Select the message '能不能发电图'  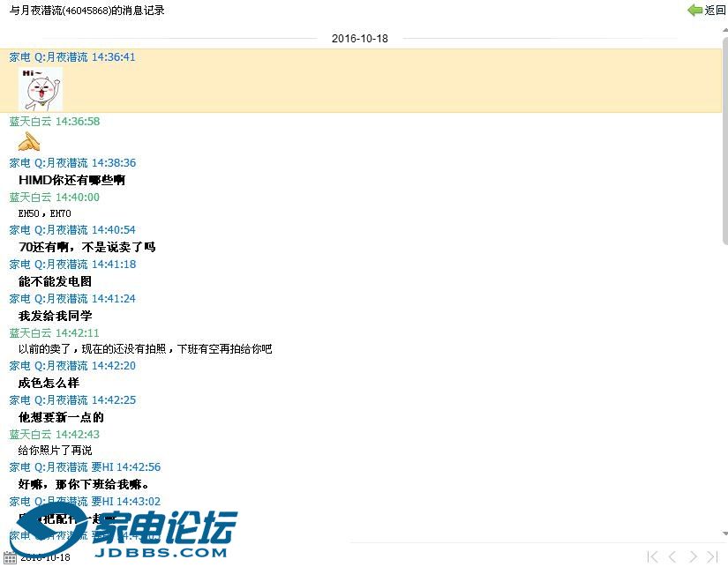(55, 282)
